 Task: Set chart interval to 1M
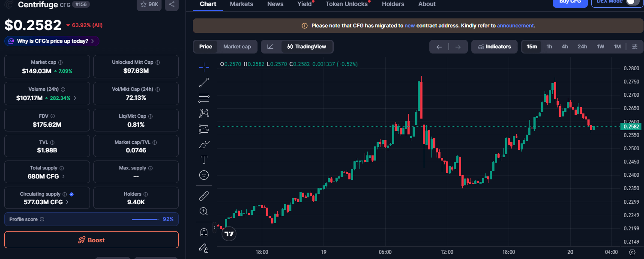point(617,47)
